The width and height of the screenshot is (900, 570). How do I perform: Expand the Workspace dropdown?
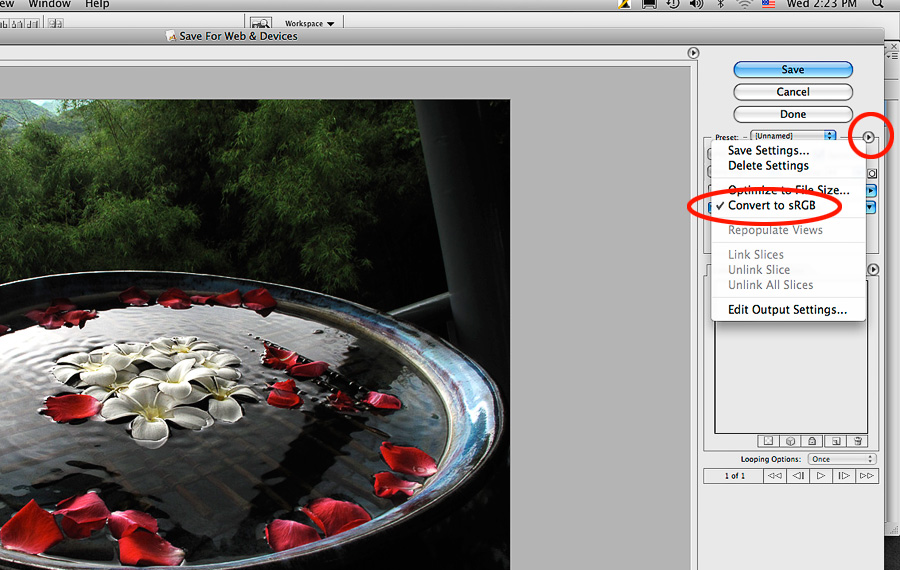309,23
